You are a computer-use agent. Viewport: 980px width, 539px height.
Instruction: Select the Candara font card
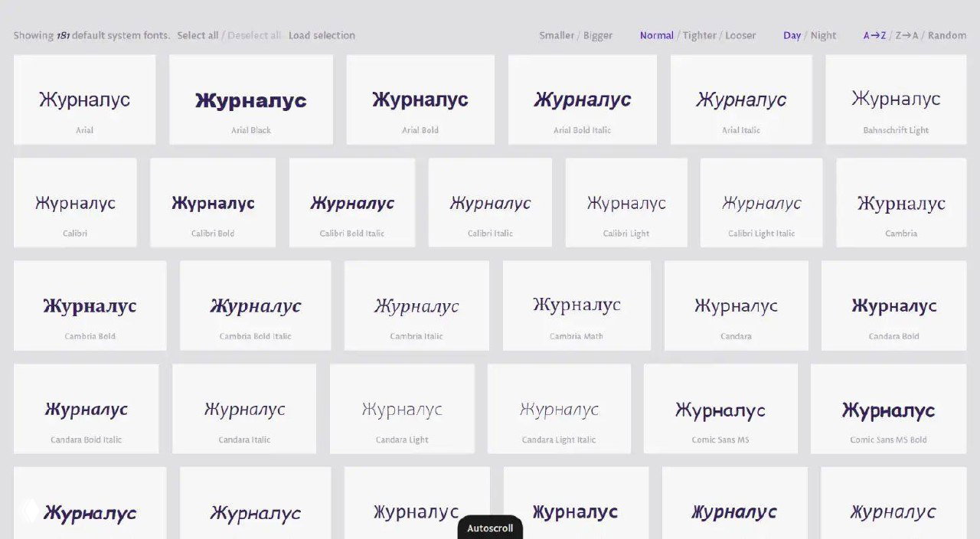point(736,305)
